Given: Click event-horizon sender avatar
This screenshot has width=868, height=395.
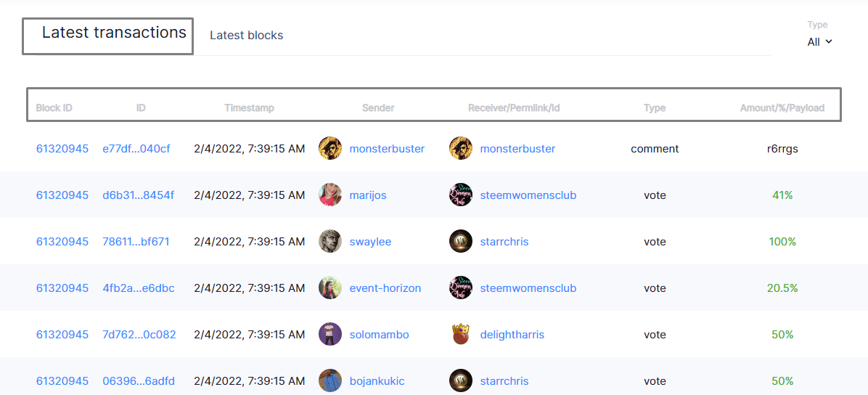Looking at the screenshot, I should pyautogui.click(x=330, y=288).
